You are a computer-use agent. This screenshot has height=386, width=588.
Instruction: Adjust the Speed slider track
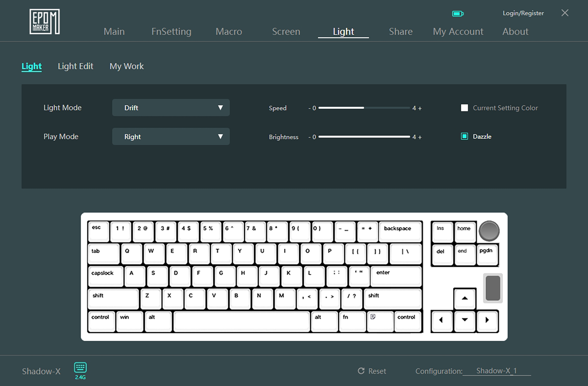[x=364, y=108]
